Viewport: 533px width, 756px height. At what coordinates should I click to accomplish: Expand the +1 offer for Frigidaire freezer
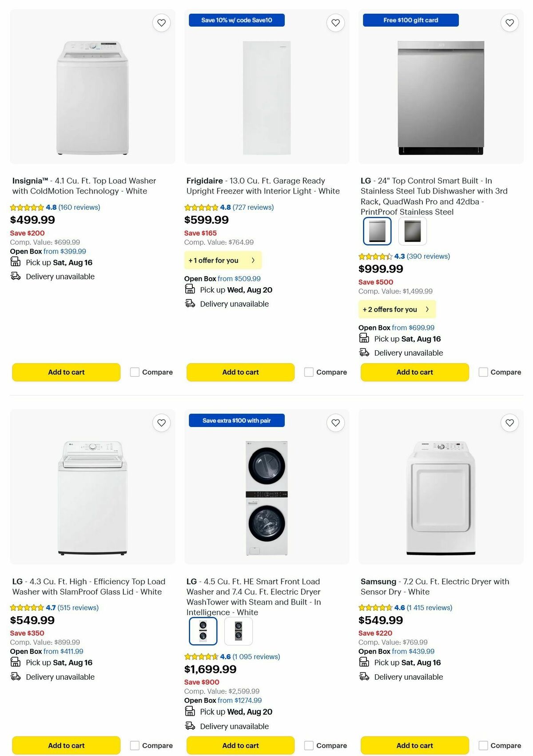(223, 260)
